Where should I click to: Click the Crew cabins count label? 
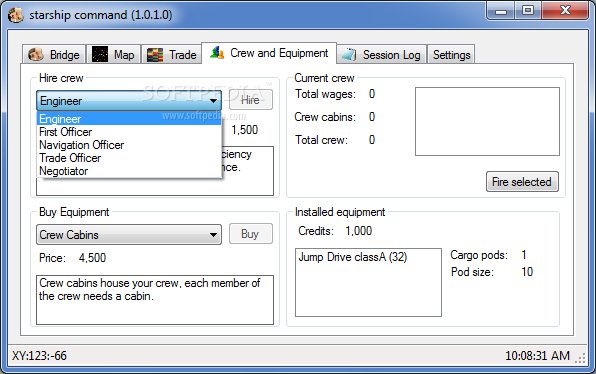click(325, 117)
